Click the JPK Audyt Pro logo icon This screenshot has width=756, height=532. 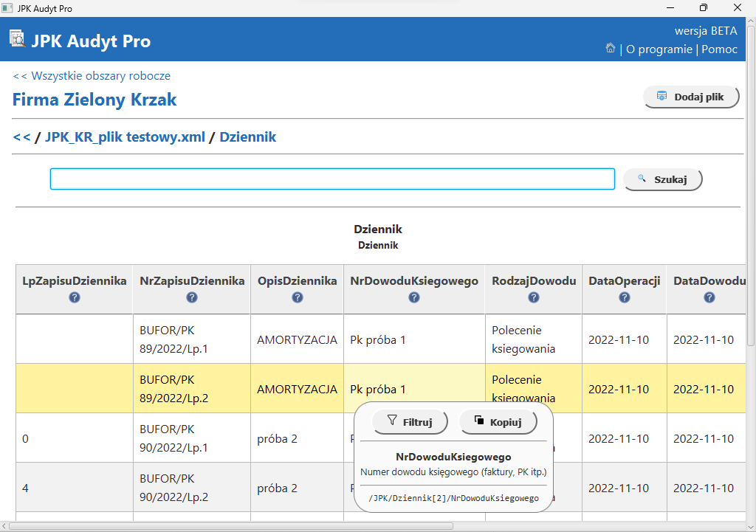coord(18,39)
